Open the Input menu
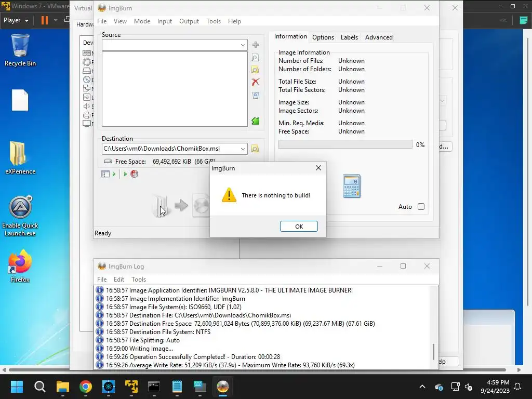Image resolution: width=532 pixels, height=399 pixels. [x=165, y=21]
